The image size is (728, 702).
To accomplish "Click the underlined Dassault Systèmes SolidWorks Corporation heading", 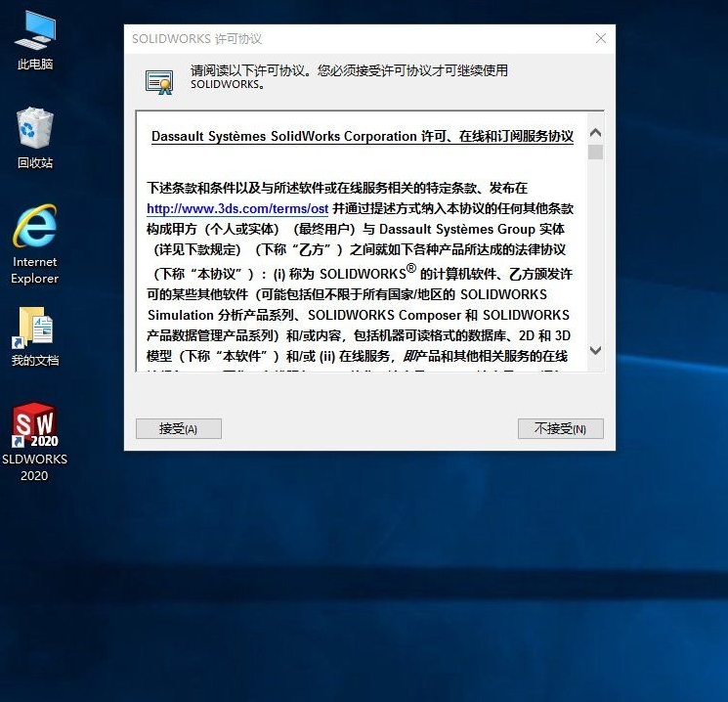I will [363, 137].
